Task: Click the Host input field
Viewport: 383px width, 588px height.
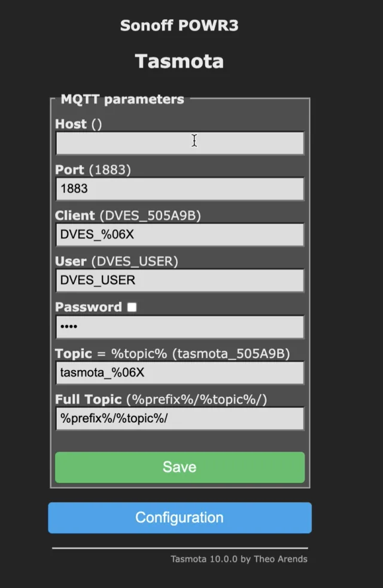Action: (x=180, y=143)
